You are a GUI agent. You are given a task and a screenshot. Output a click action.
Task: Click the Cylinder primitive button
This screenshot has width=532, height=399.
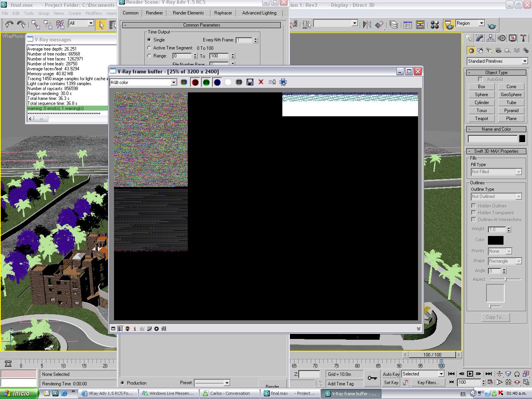tap(481, 103)
